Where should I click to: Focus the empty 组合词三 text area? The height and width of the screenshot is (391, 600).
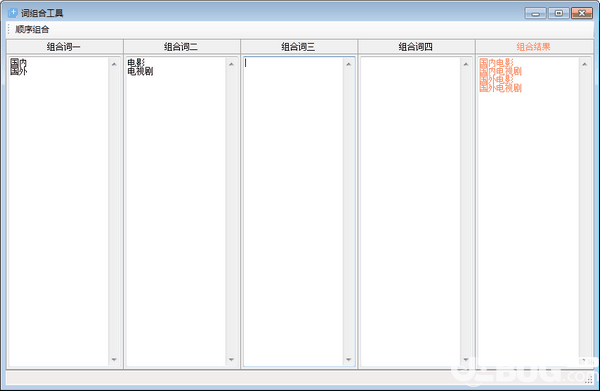293,212
